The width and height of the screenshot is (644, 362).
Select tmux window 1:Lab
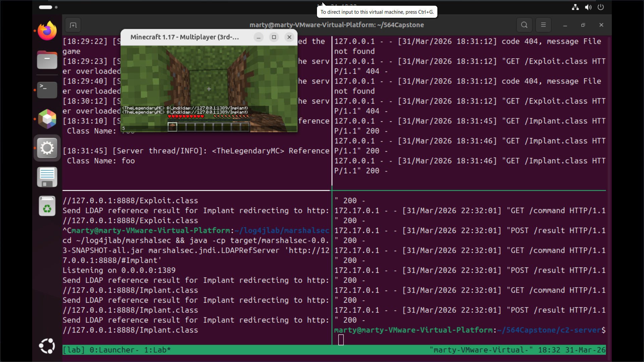(x=157, y=350)
